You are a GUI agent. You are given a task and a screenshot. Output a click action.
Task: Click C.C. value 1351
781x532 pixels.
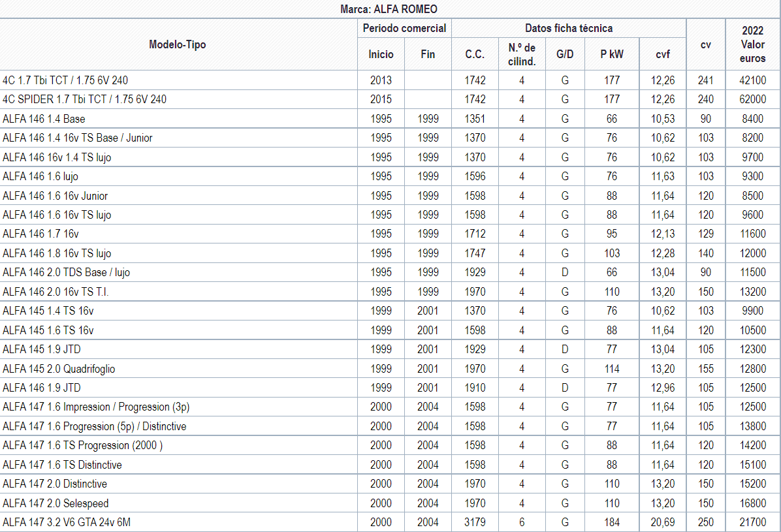tap(475, 119)
